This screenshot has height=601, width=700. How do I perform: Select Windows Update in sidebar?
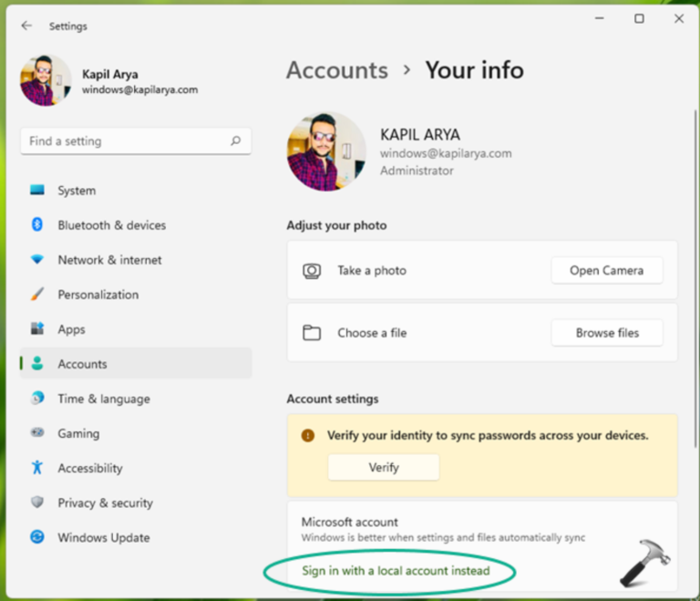pyautogui.click(x=136, y=537)
